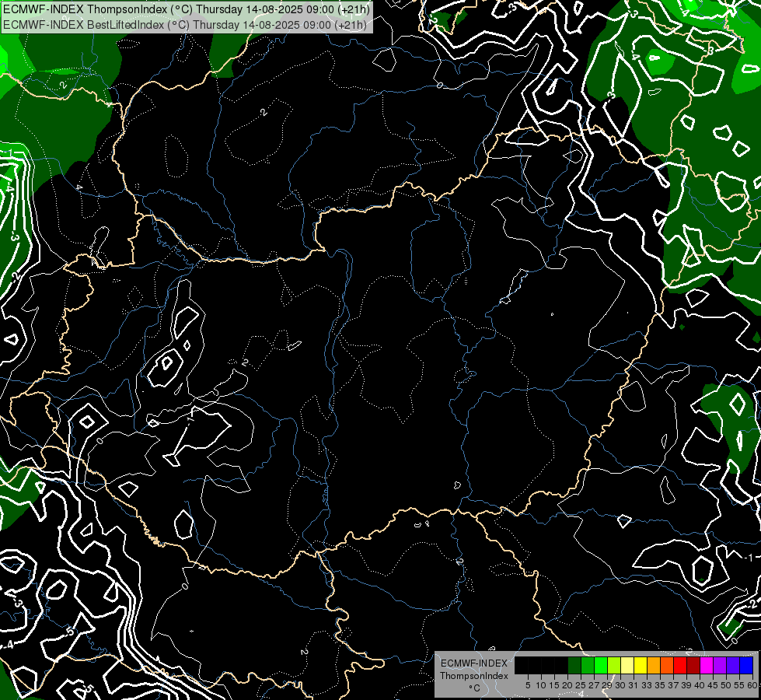Click the ThompsonIndex header line at top

pyautogui.click(x=186, y=9)
